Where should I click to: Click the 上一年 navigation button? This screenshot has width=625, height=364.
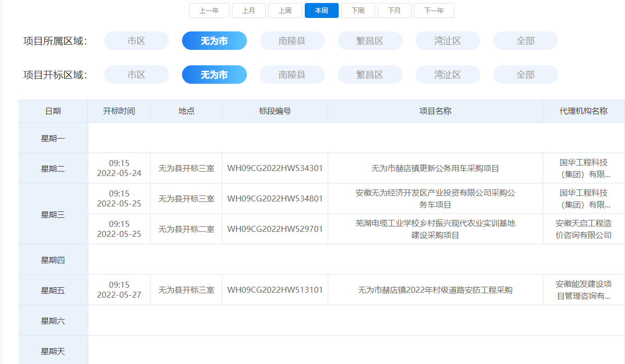point(209,10)
